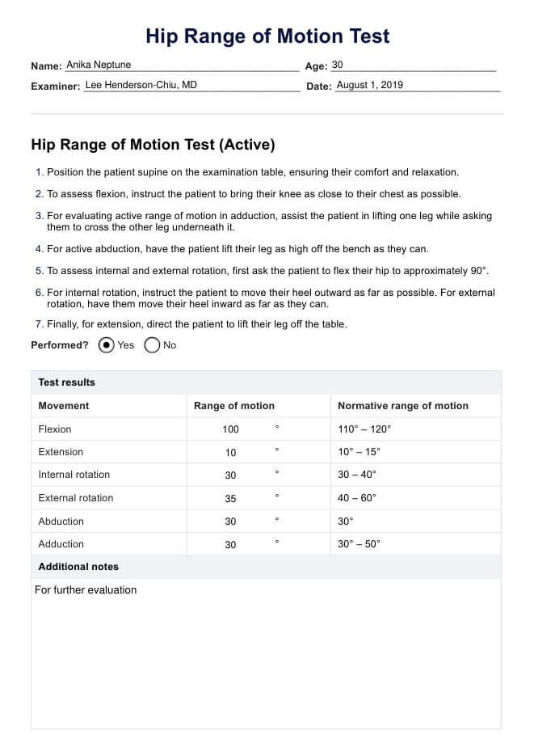Click the Hip Range of Motion Test (Active) heading
Viewport: 534px width, 756px height.
click(153, 146)
